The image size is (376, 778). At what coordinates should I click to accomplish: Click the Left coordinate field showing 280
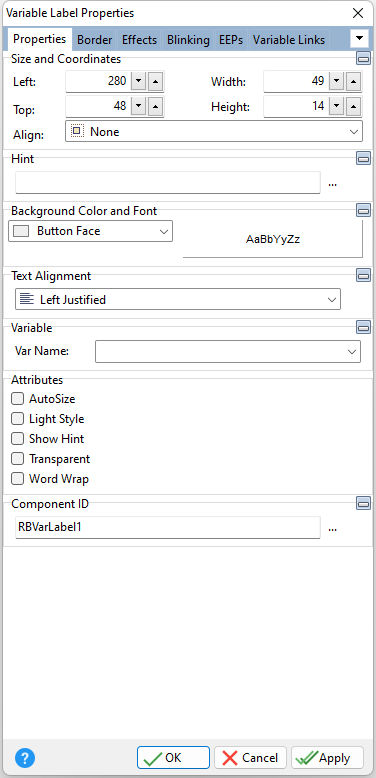pyautogui.click(x=98, y=81)
